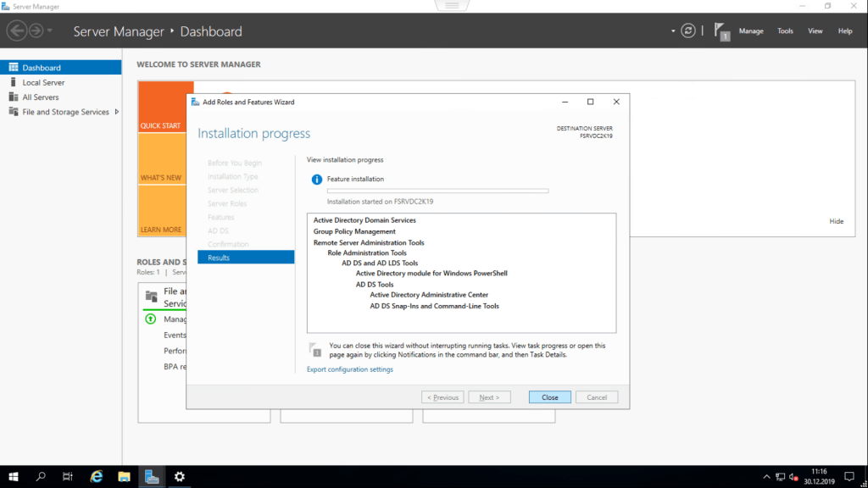
Task: Click the Windows Start button
Action: pyautogui.click(x=14, y=476)
